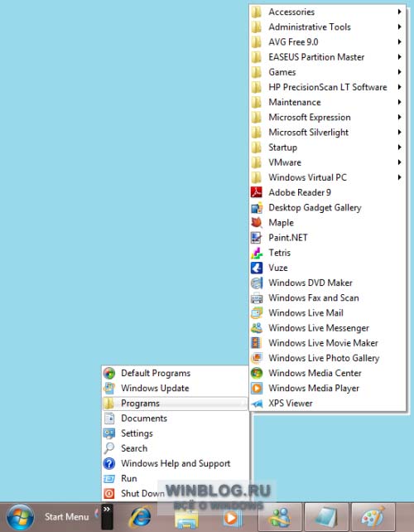Open Windows DVD Maker icon

click(x=257, y=283)
